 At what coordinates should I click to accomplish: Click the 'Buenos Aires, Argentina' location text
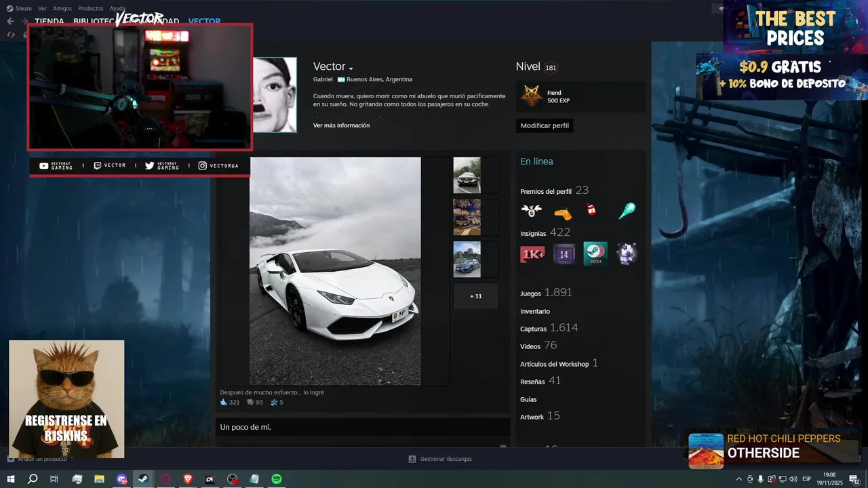379,79
